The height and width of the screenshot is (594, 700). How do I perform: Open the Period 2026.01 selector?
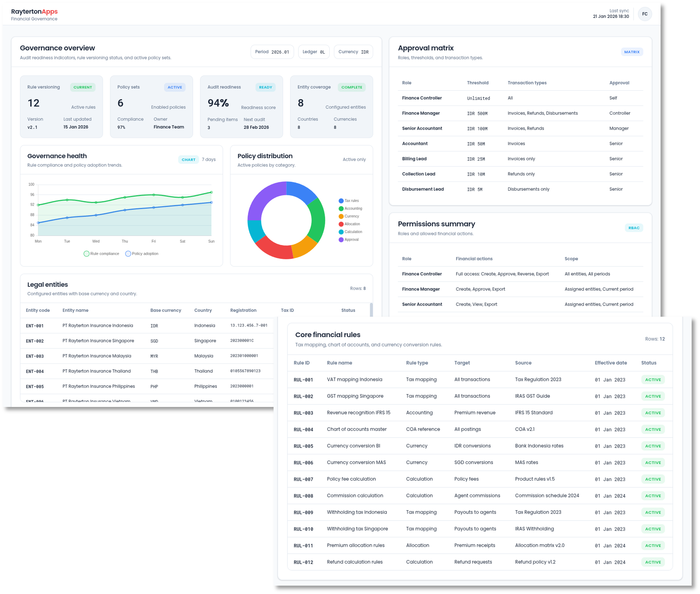[272, 52]
